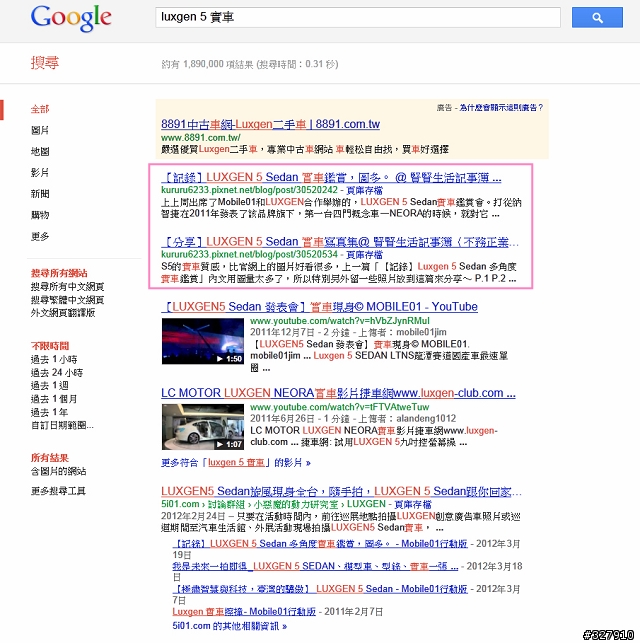Open cached page for post 30520242

(x=364, y=190)
